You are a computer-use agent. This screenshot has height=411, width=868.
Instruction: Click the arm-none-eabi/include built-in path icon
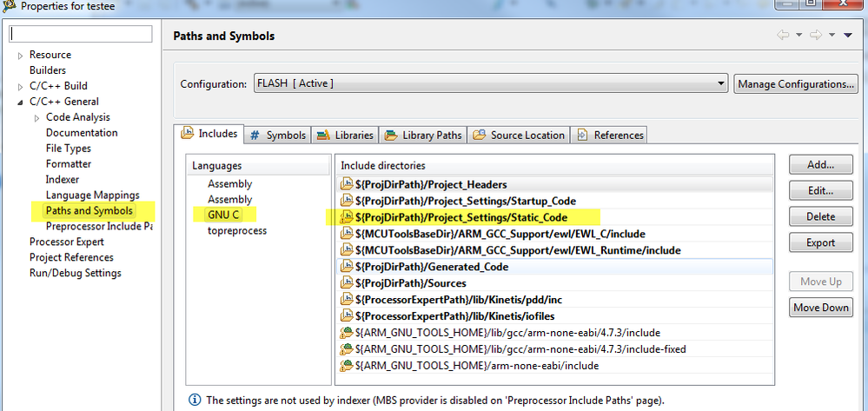pos(347,366)
